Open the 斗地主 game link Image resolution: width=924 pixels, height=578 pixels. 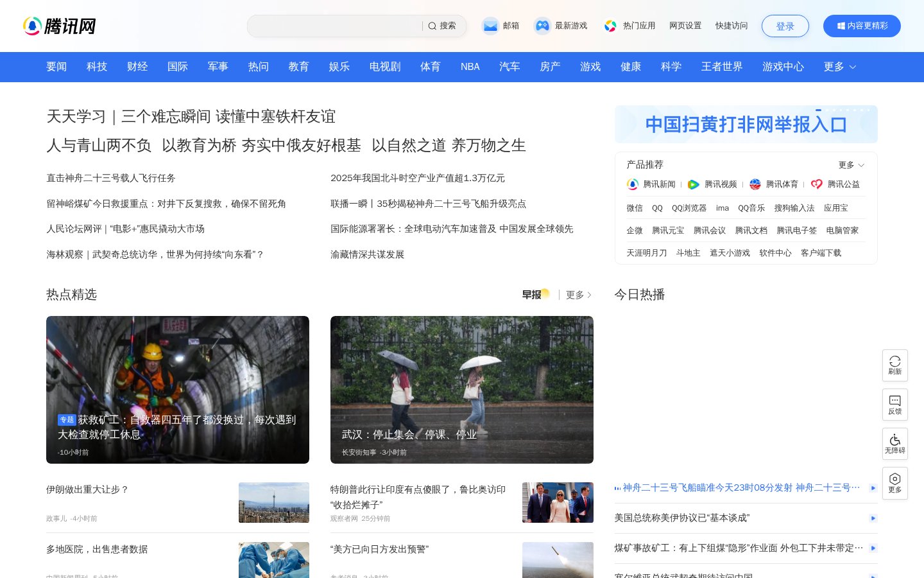click(689, 253)
